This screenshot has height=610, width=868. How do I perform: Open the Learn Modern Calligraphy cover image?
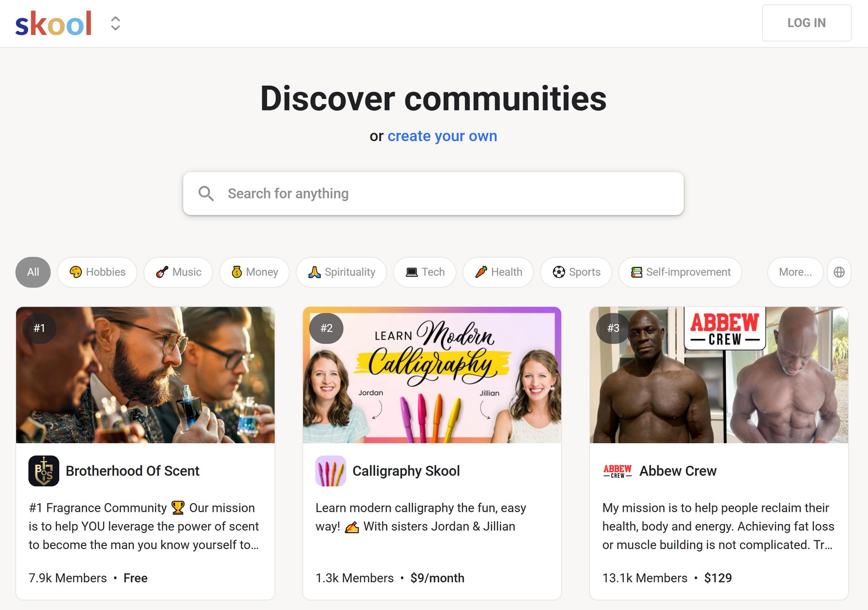432,375
